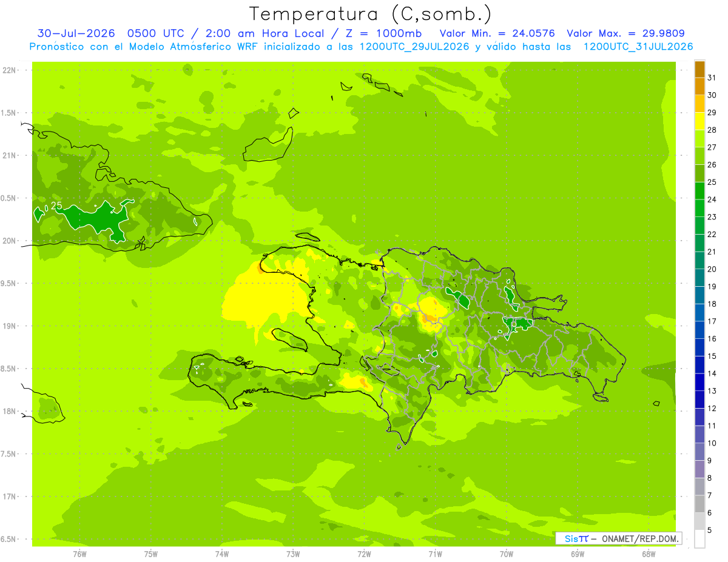Click the "74W" longitude label

[222, 554]
